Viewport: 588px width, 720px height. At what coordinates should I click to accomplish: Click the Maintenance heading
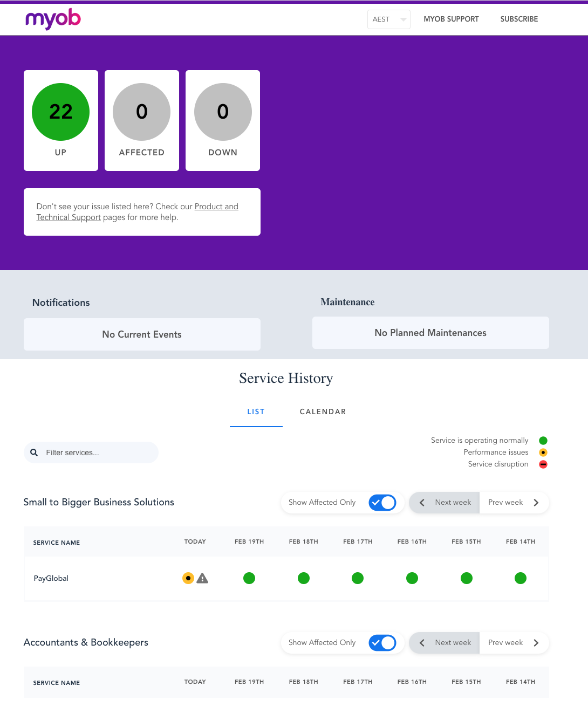point(347,302)
